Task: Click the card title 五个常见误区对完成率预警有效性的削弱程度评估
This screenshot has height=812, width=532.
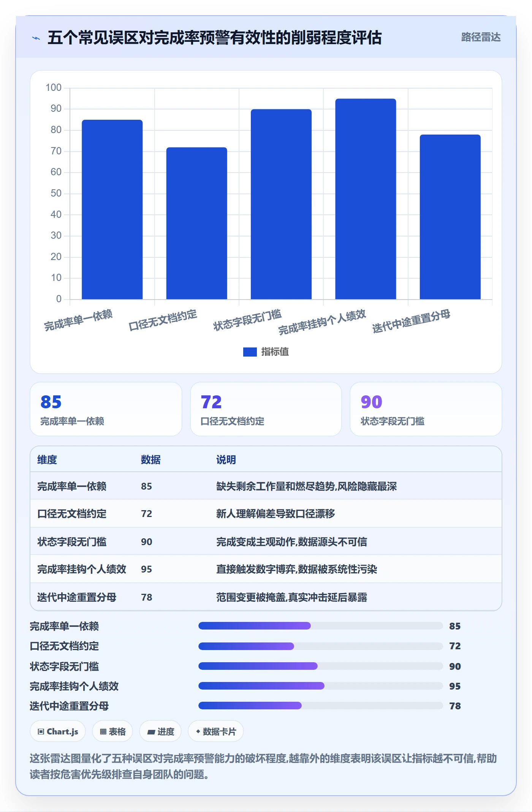Action: click(x=215, y=38)
